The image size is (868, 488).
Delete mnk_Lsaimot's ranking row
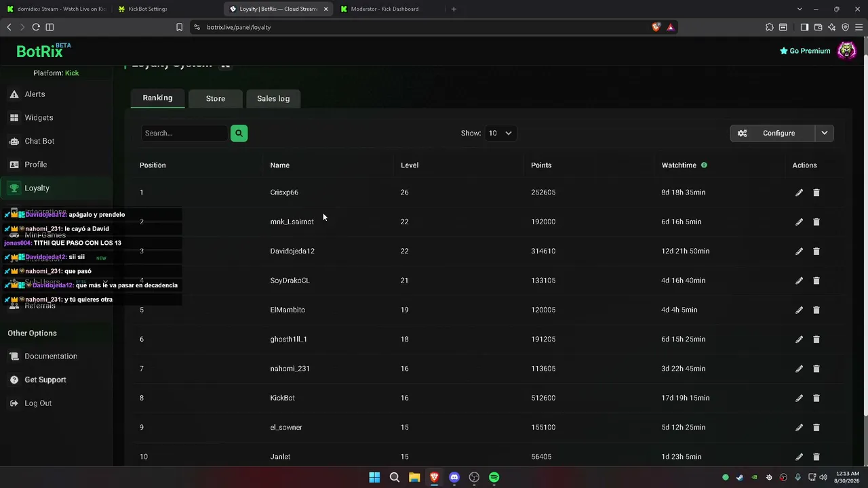[816, 222]
